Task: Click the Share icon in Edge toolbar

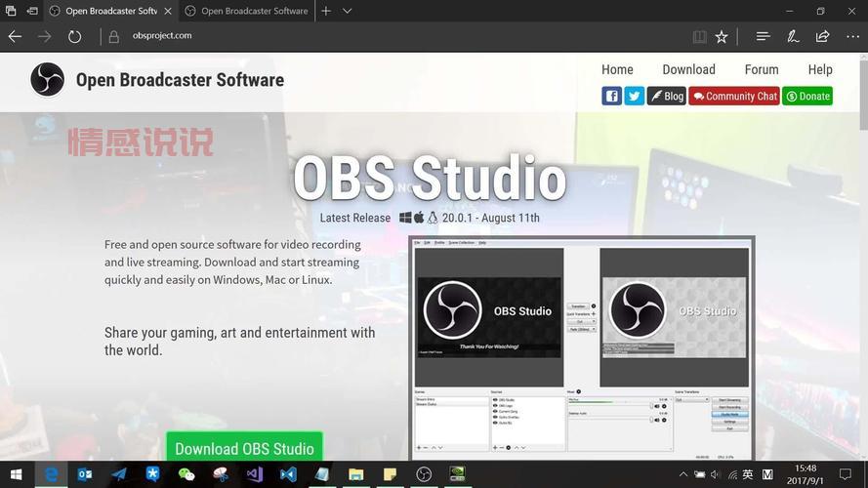Action: pos(822,36)
